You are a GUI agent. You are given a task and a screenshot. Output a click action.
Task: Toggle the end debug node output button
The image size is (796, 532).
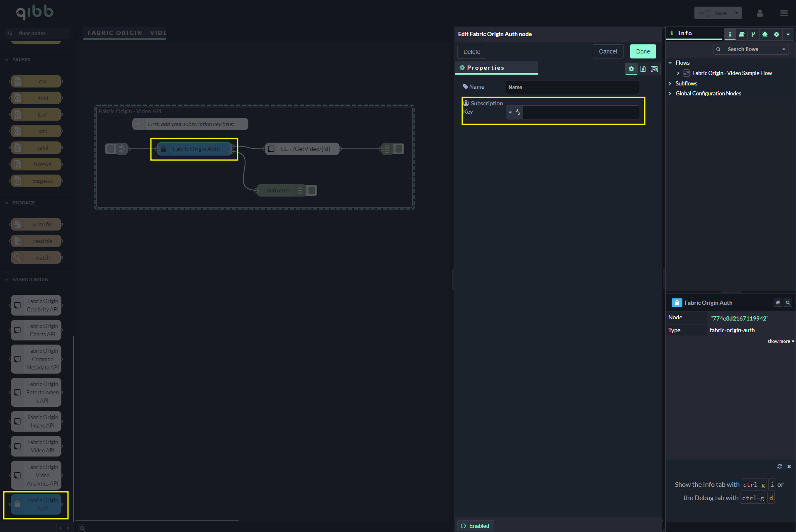point(399,149)
